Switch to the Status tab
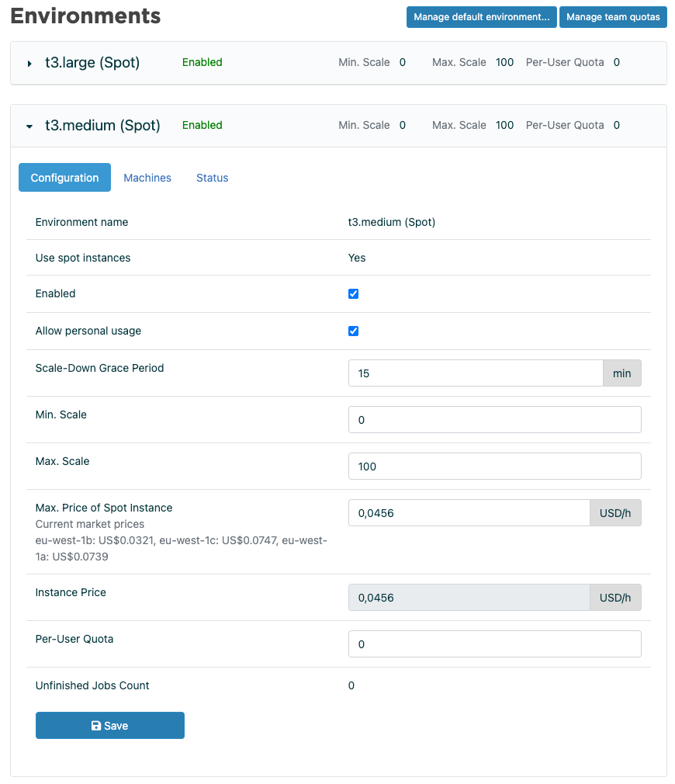 [x=213, y=178]
